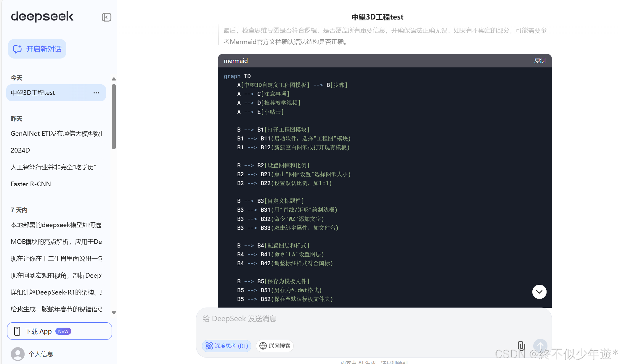Click the profile avatar icon
620x364 pixels.
[x=18, y=354]
